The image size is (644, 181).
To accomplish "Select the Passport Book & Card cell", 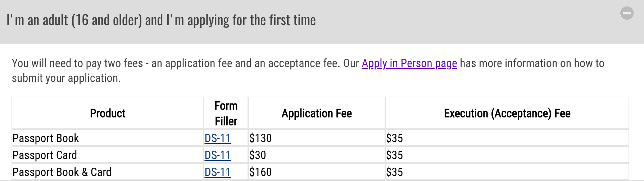I will [62, 172].
